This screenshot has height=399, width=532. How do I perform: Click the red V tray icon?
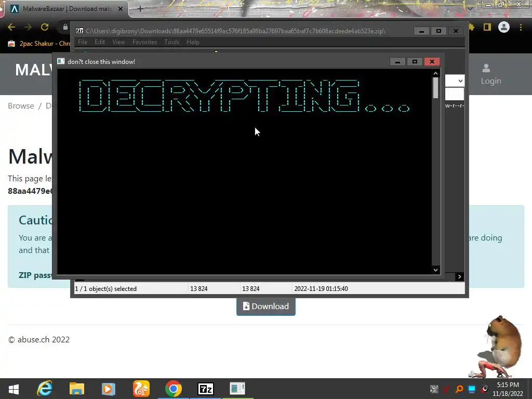click(x=446, y=389)
